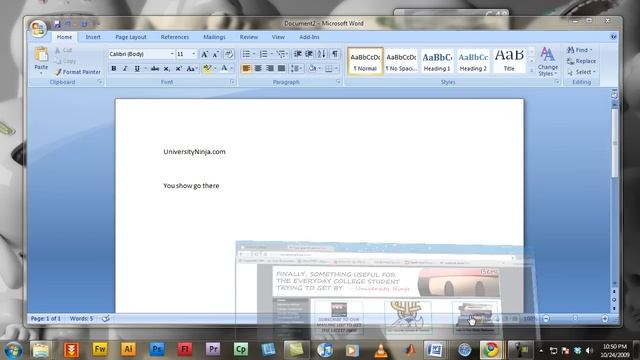Image resolution: width=640 pixels, height=360 pixels.
Task: Shrink the font size
Action: click(x=216, y=54)
